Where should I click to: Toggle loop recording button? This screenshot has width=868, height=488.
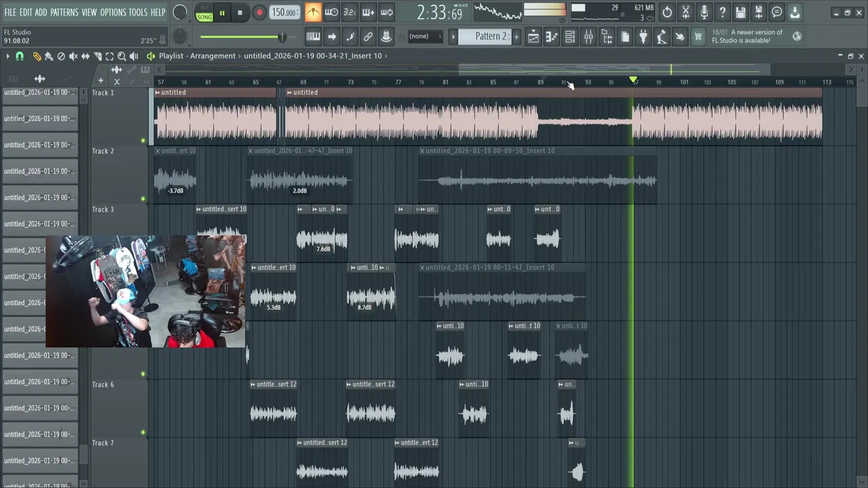coord(387,12)
